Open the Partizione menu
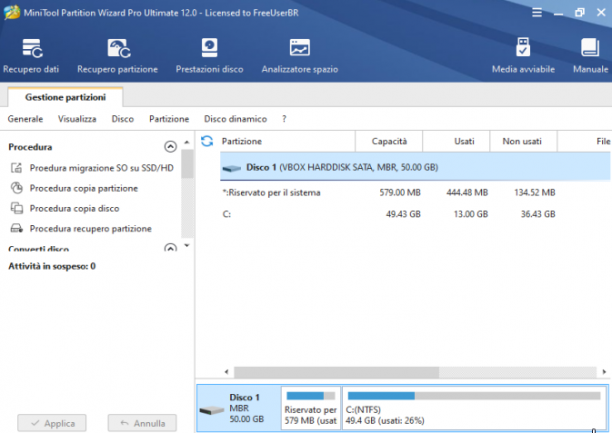Screen dimensions: 612x433 coord(169,119)
